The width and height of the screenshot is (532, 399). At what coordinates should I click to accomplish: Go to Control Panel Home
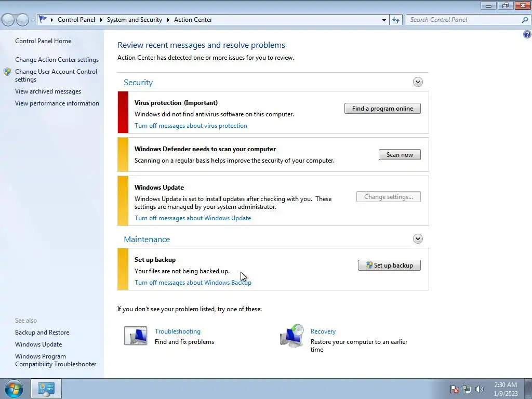pyautogui.click(x=43, y=41)
